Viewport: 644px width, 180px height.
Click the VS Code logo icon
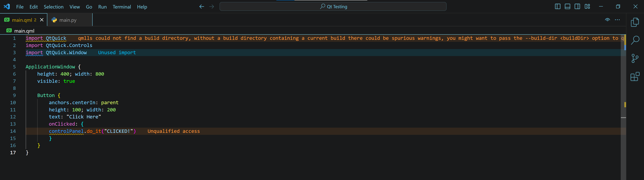coord(7,7)
